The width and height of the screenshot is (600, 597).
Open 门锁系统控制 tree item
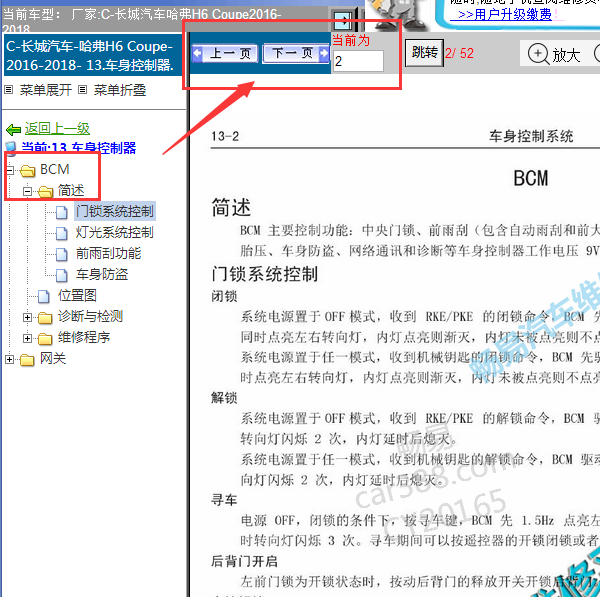114,211
